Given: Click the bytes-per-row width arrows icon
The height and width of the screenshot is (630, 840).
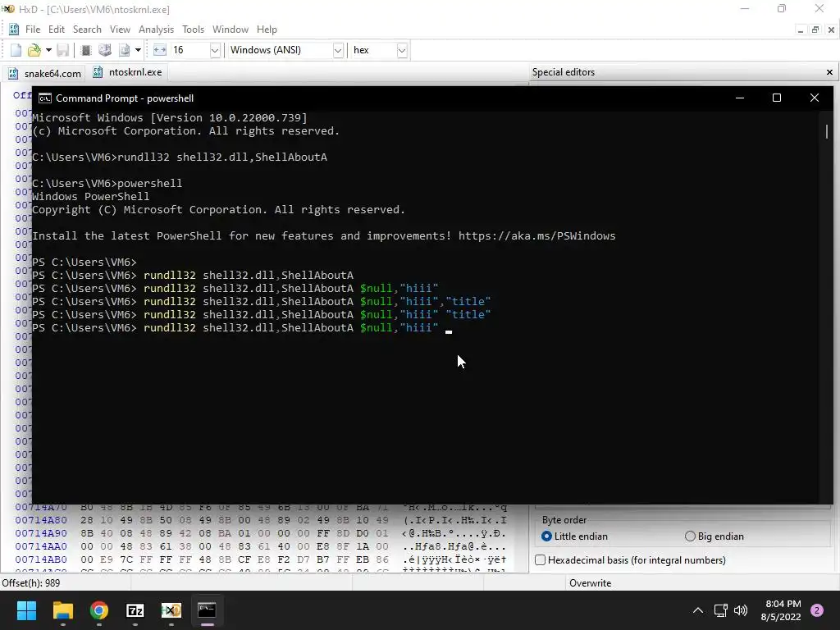Looking at the screenshot, I should [x=160, y=50].
